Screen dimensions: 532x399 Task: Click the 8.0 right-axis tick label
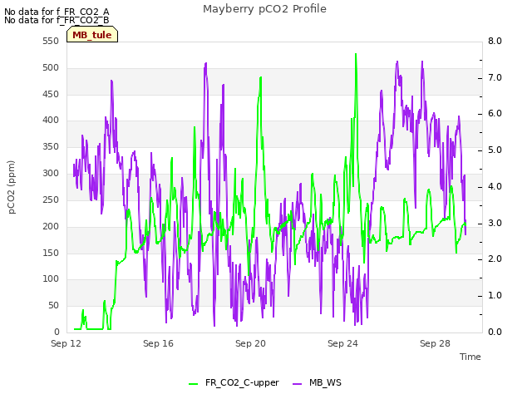pos(495,41)
